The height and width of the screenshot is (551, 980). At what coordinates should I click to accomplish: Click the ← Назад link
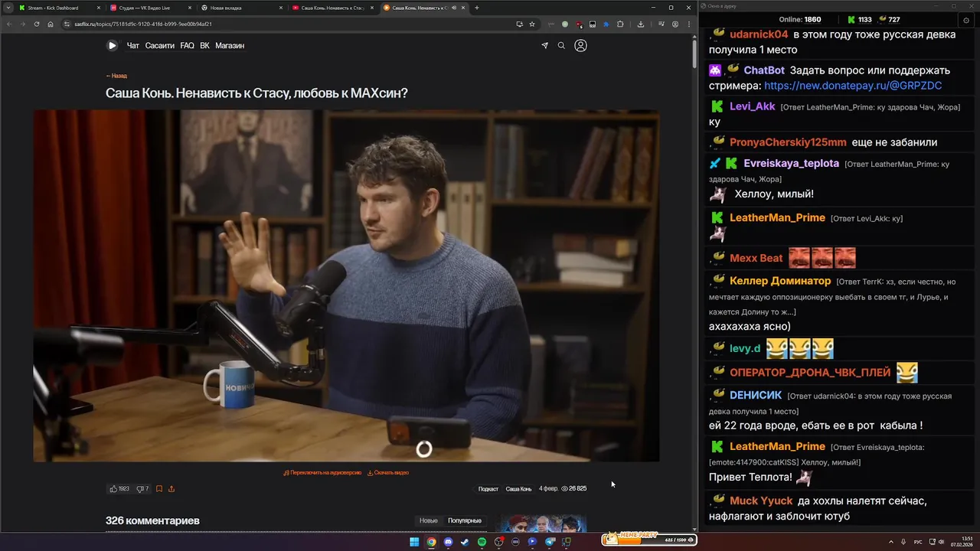coord(116,76)
